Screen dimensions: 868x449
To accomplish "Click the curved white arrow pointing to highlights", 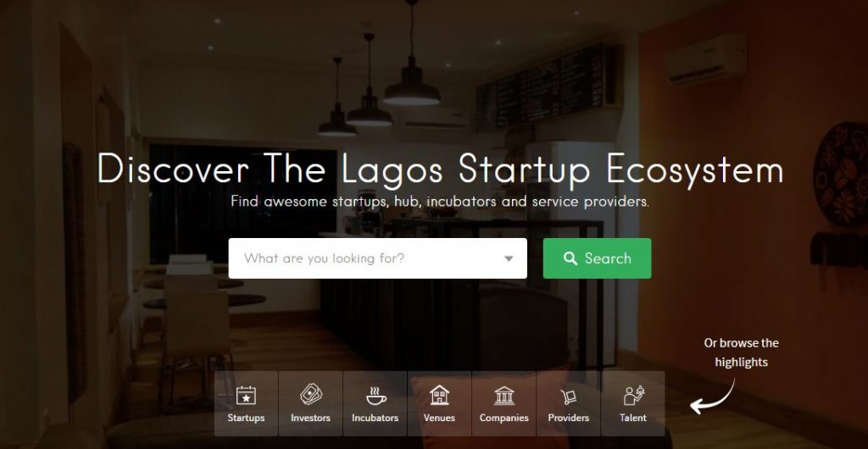I will coord(712,396).
